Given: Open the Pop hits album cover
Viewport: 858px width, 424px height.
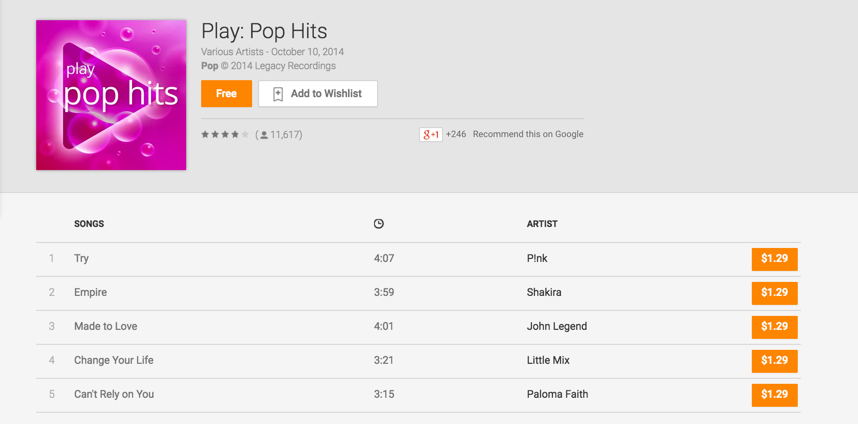Looking at the screenshot, I should 111,95.
